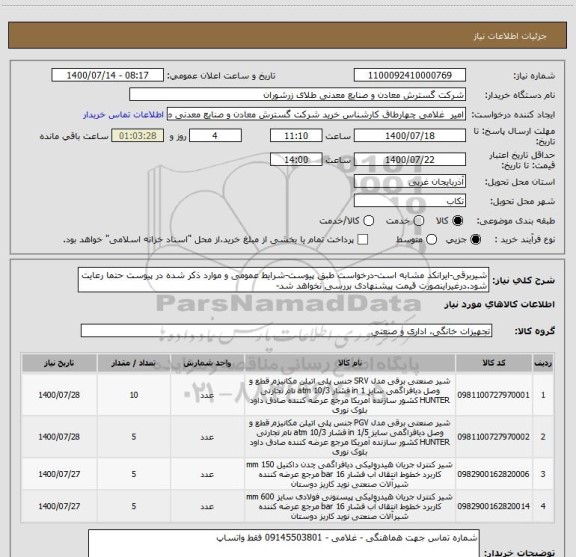This screenshot has width=576, height=557.
Task: Click item code 0982900162820006
Action: click(x=493, y=474)
